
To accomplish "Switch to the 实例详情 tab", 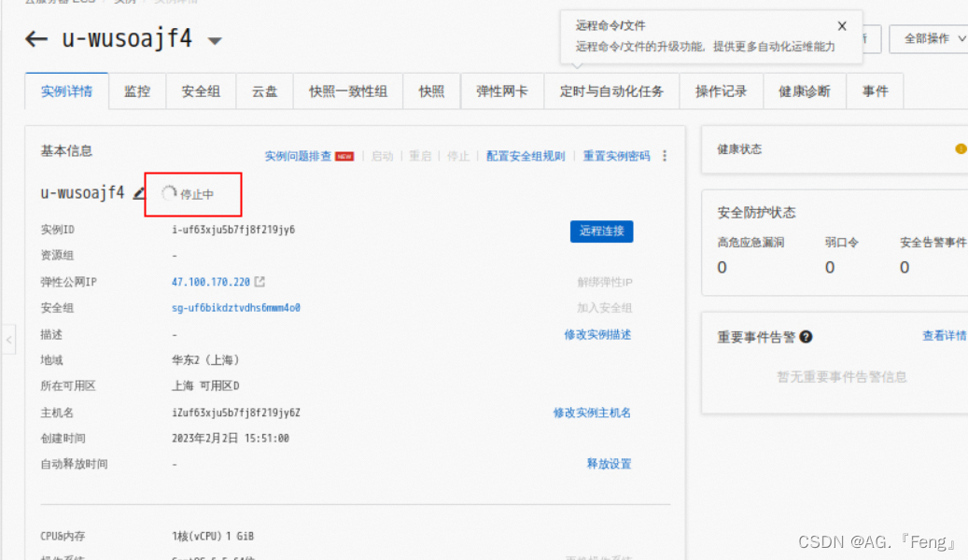I will (x=66, y=91).
